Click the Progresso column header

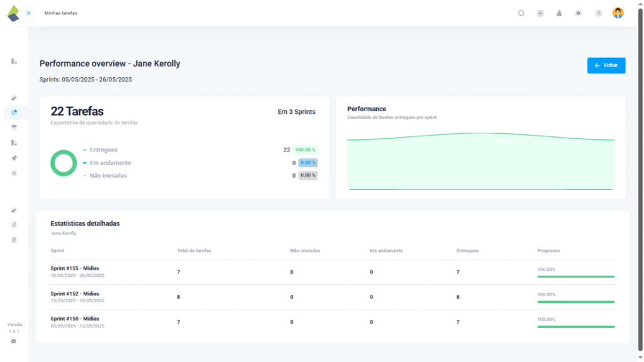pyautogui.click(x=548, y=251)
